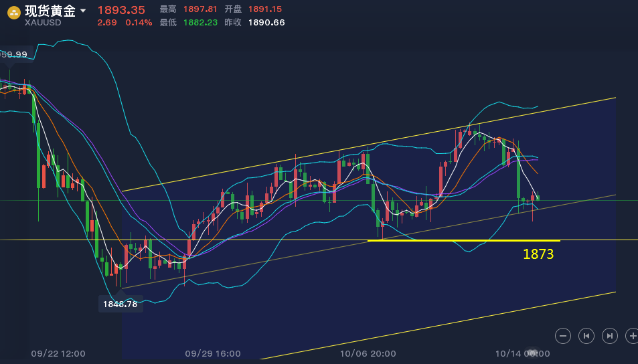Click the 最高 value 1897.81
The width and height of the screenshot is (638, 364).
(200, 9)
